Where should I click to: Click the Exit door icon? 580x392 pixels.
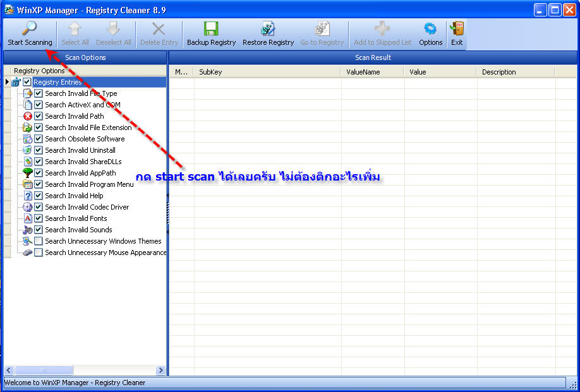(x=457, y=28)
